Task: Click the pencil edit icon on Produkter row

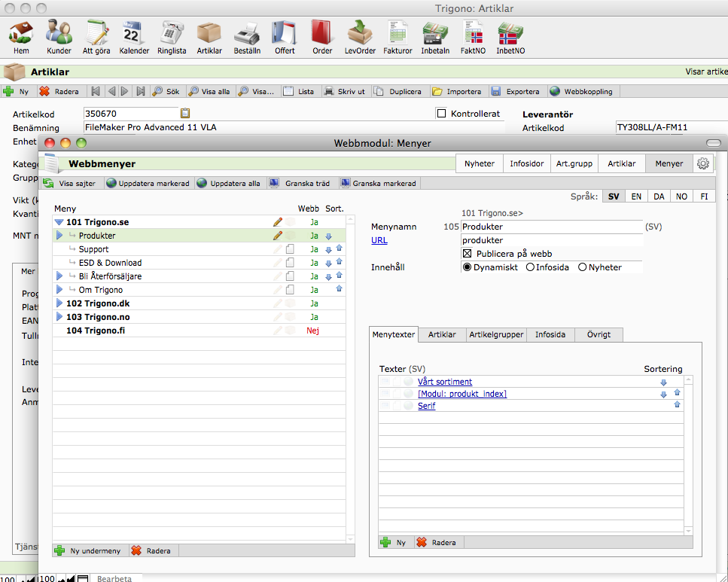Action: 278,236
